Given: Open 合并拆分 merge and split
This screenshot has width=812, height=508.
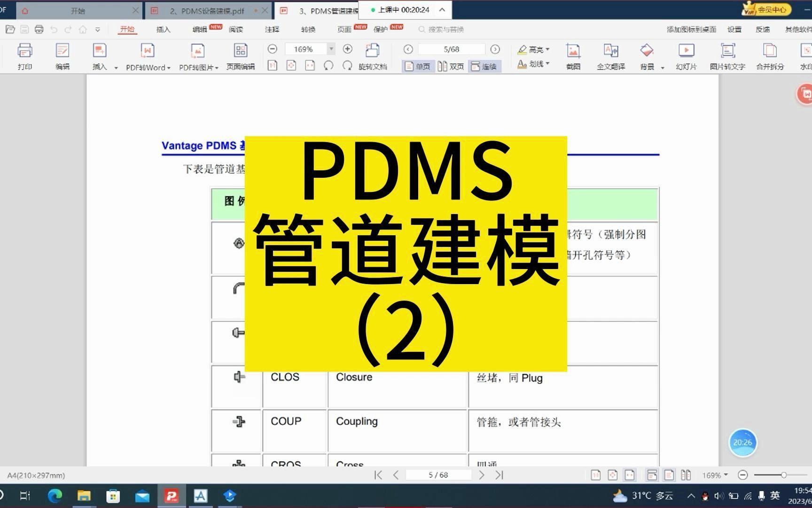Looking at the screenshot, I should pyautogui.click(x=770, y=56).
